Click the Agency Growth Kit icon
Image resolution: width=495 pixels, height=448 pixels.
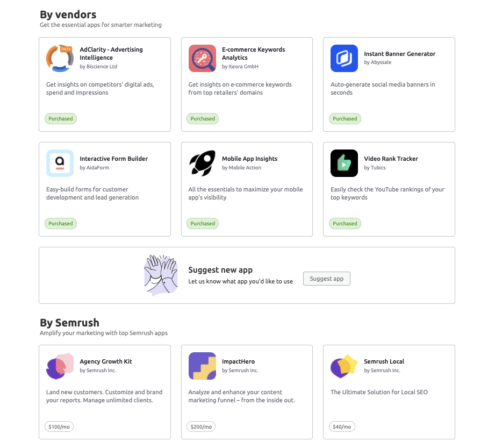pyautogui.click(x=60, y=366)
